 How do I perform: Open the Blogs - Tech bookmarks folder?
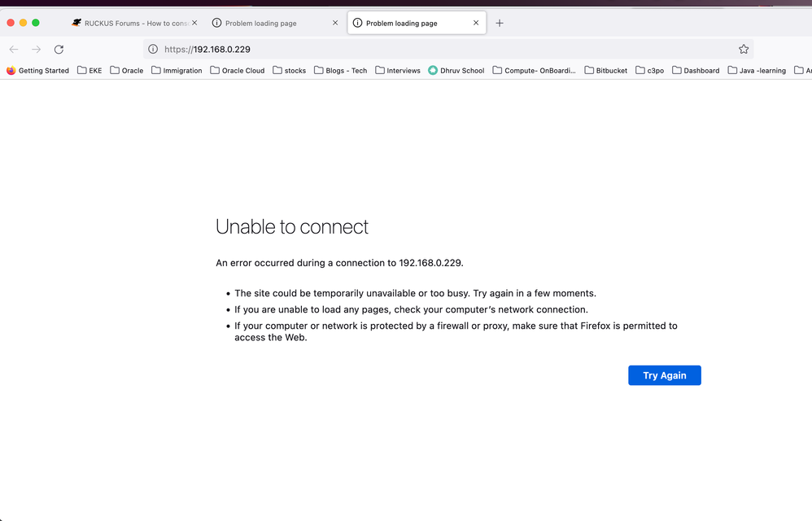coord(340,71)
